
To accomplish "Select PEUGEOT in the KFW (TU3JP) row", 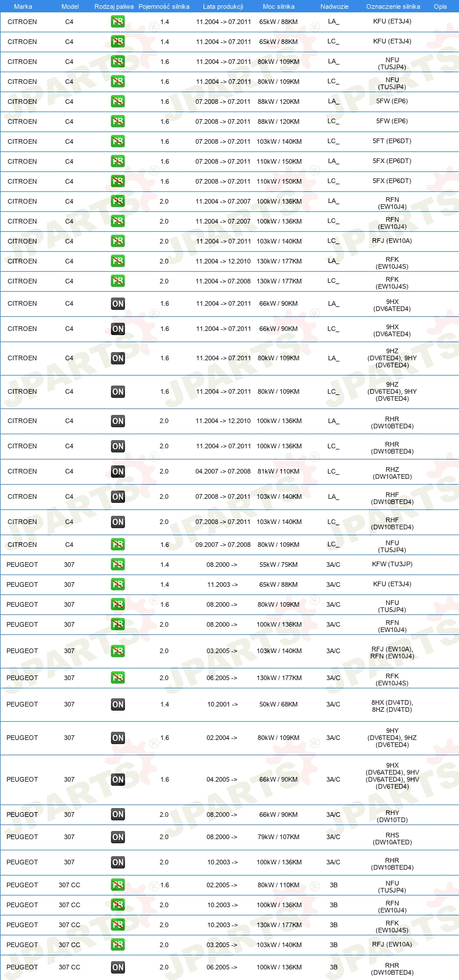I will click(x=22, y=565).
